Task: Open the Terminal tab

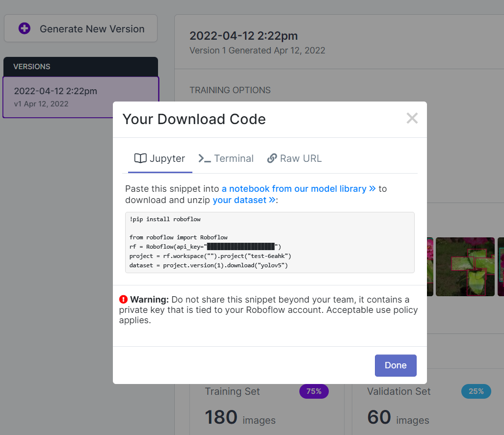Action: point(226,158)
